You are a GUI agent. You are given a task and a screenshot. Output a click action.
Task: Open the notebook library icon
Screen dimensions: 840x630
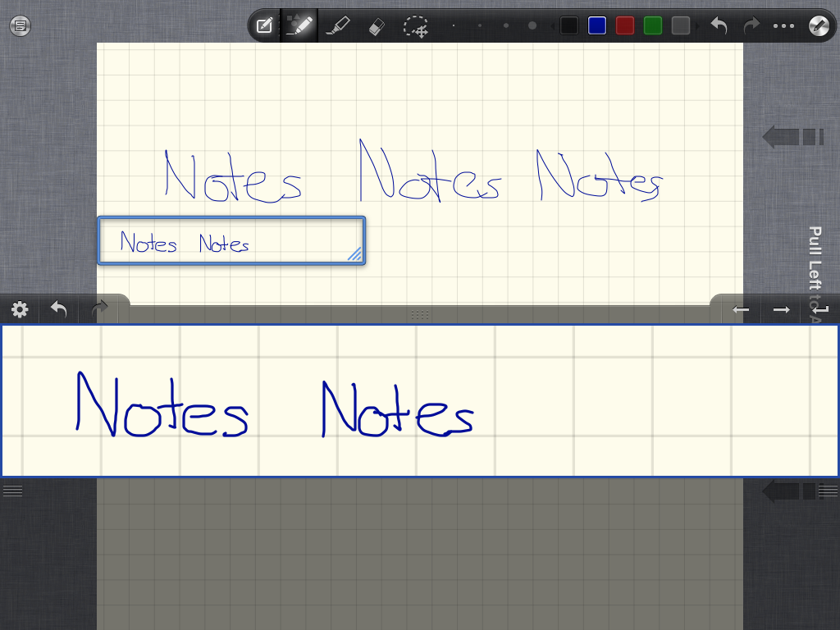(21, 25)
